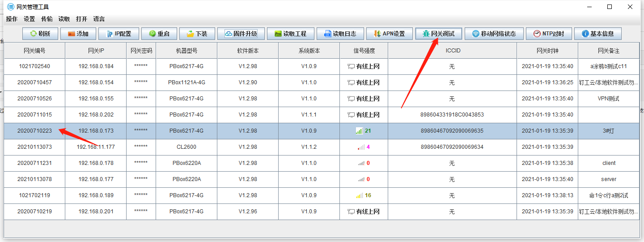The height and width of the screenshot is (242, 644).
Task: Select gateway row 20200710223
Action: tap(34, 131)
